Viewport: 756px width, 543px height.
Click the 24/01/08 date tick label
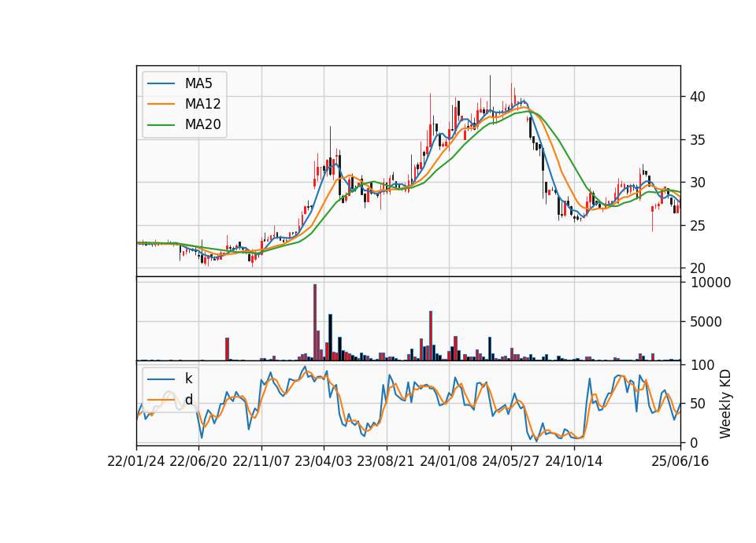tap(448, 461)
